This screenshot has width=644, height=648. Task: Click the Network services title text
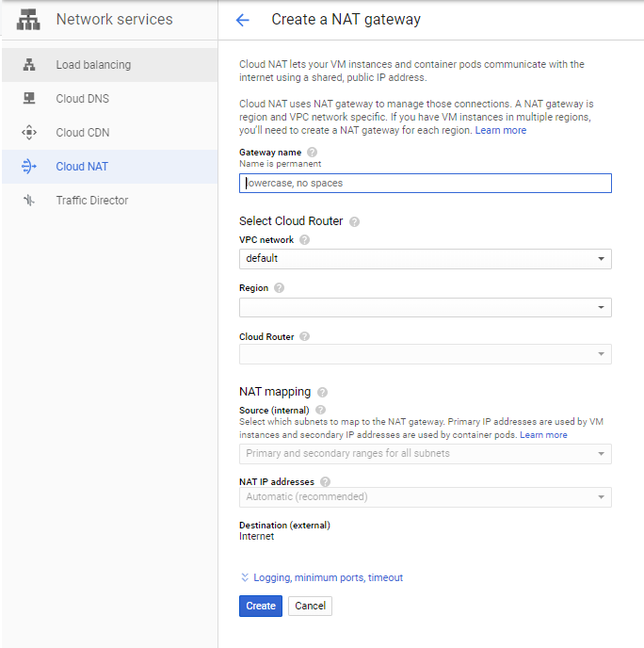[x=115, y=20]
